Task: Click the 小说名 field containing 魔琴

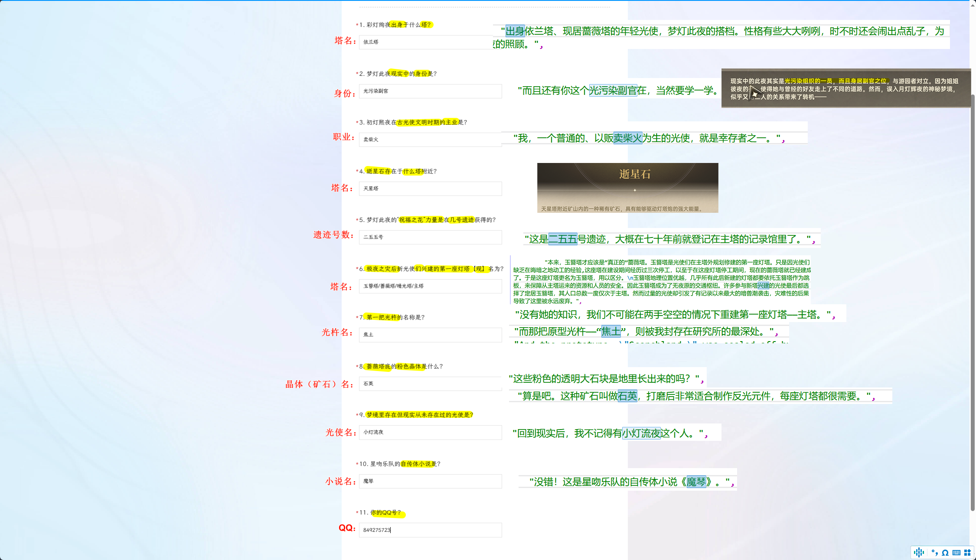Action: 430,481
